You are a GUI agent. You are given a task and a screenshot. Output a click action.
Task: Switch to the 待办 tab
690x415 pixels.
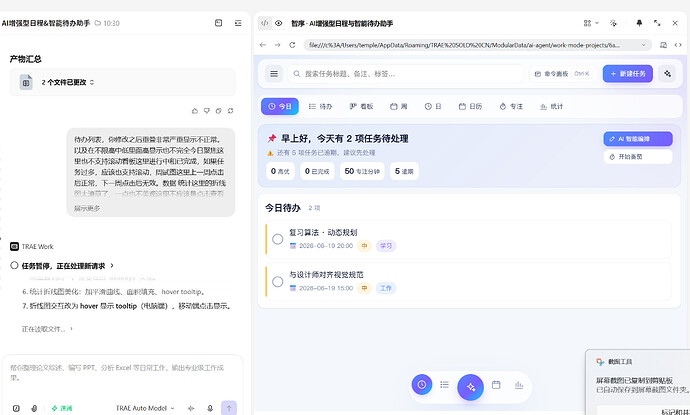click(320, 107)
